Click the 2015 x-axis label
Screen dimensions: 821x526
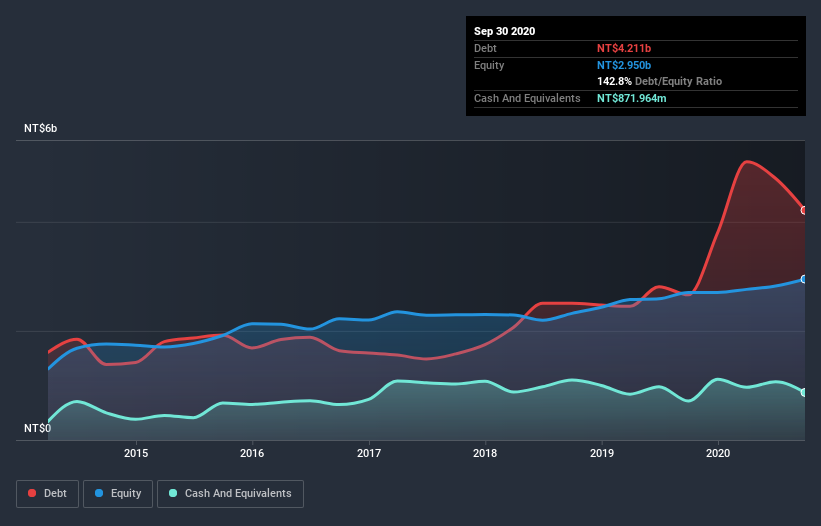pyautogui.click(x=136, y=453)
